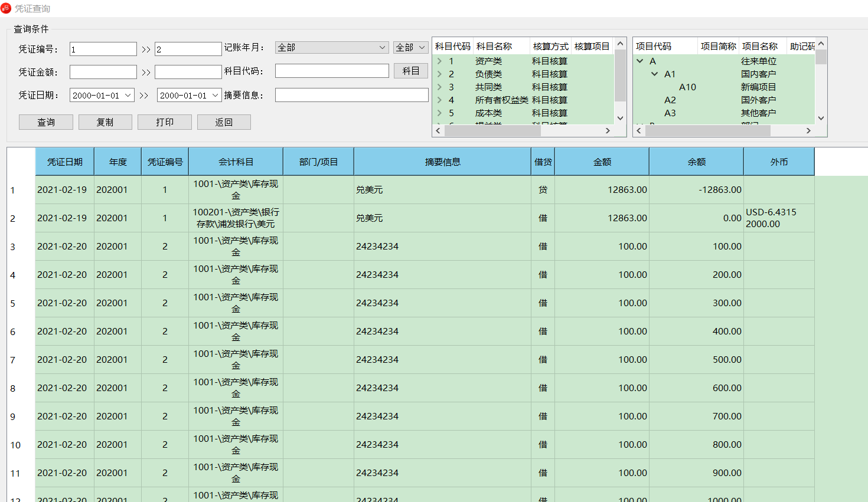The width and height of the screenshot is (868, 502).
Task: Focus the 凭证编号 start field containing 1
Action: [103, 49]
